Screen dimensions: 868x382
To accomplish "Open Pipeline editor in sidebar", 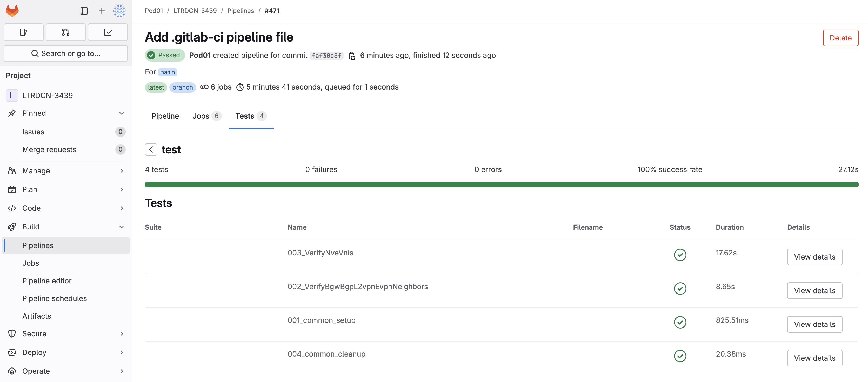I will 47,281.
